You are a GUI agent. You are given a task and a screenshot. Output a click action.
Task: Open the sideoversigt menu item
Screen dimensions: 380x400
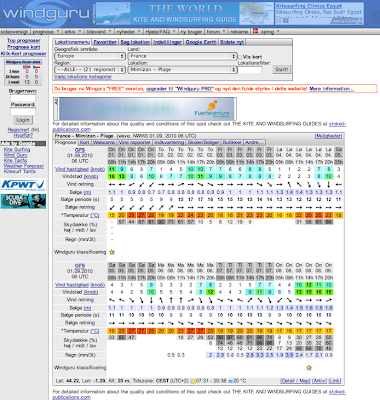15,32
